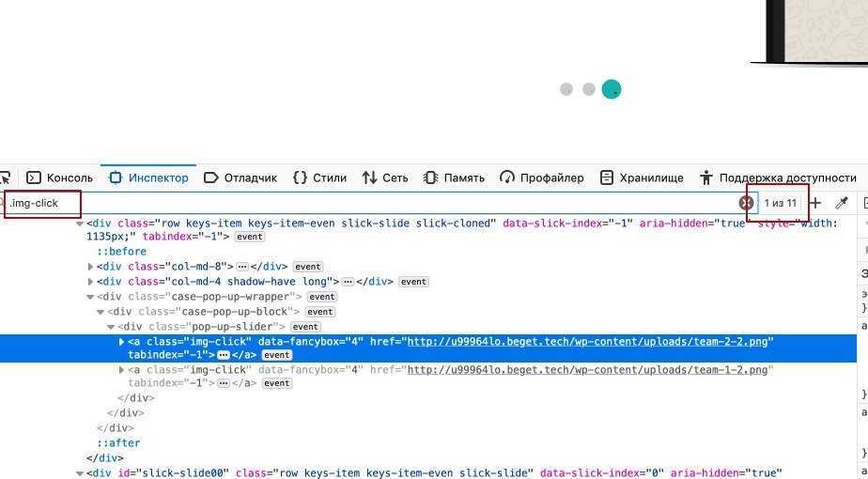Switch to the Консоль tab
This screenshot has height=479, width=868.
(60, 178)
